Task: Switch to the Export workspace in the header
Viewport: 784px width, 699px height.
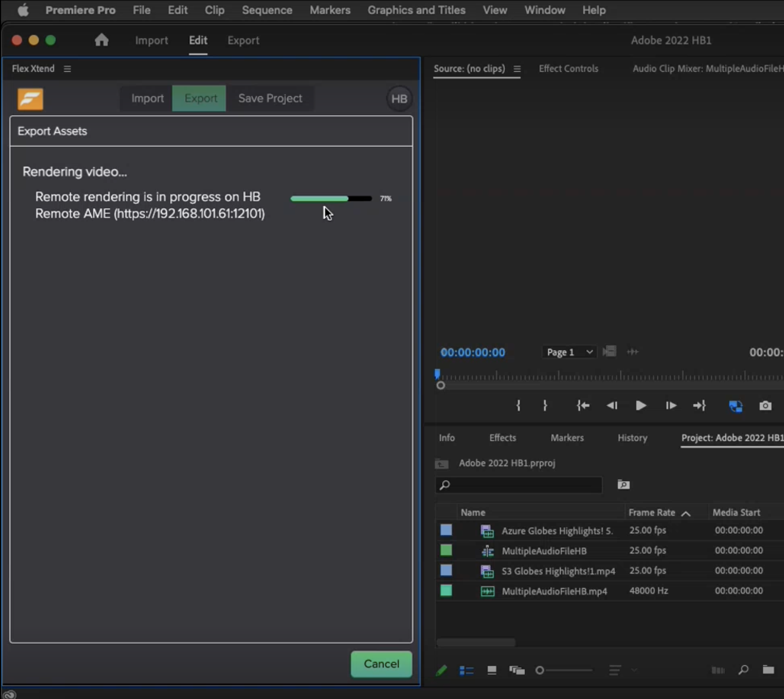Action: point(243,40)
